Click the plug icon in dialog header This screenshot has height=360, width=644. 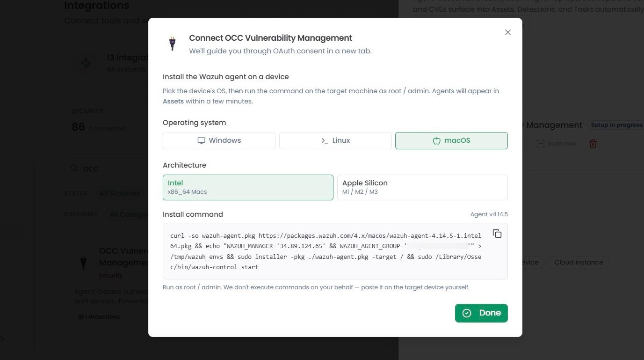(x=173, y=44)
